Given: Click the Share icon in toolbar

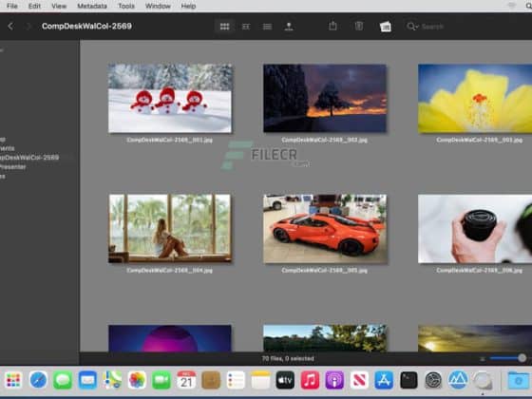Looking at the screenshot, I should pos(332,26).
